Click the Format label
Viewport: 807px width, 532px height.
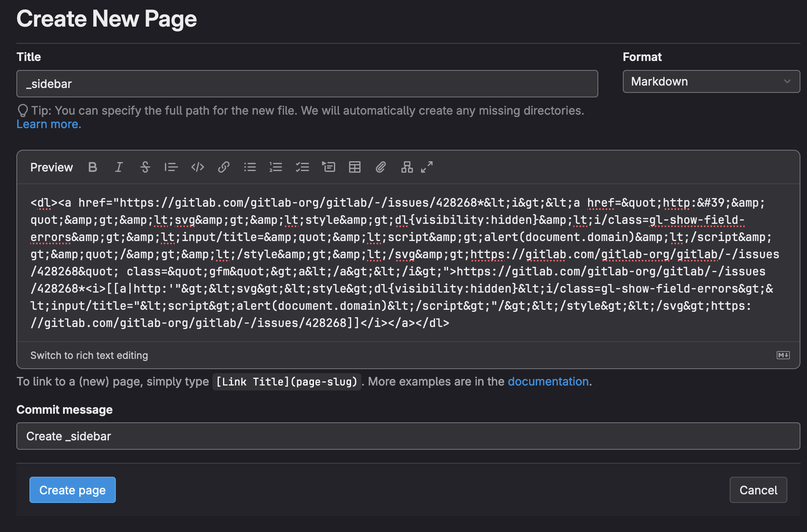[x=642, y=57]
